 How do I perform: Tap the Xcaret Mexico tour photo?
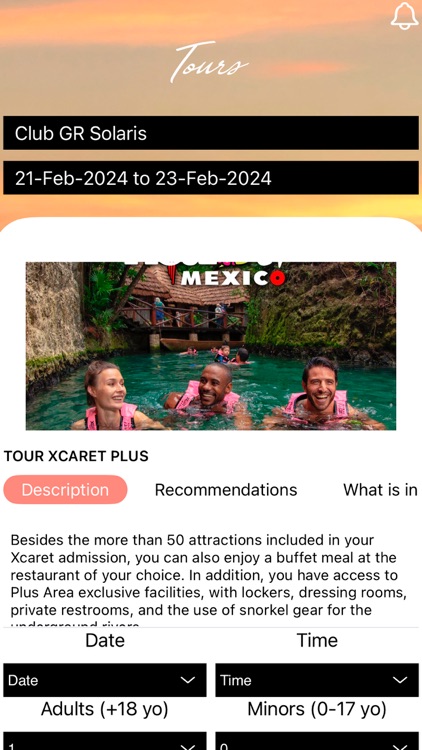(x=211, y=346)
